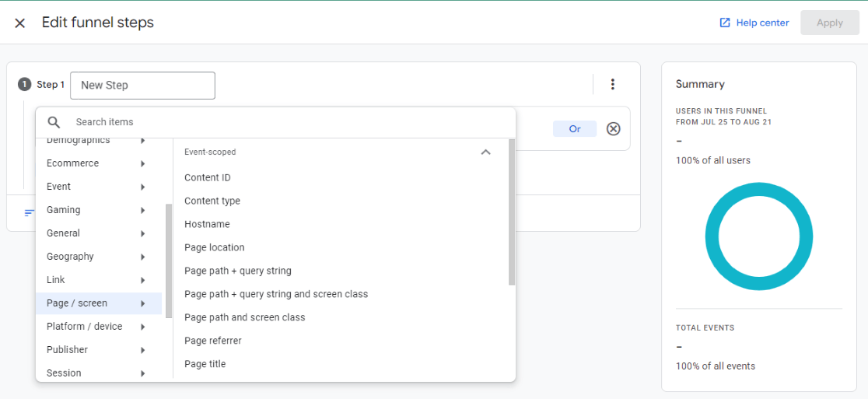Expand the Ecommerce category submenu
Screen dimensions: 868x399
pos(143,163)
